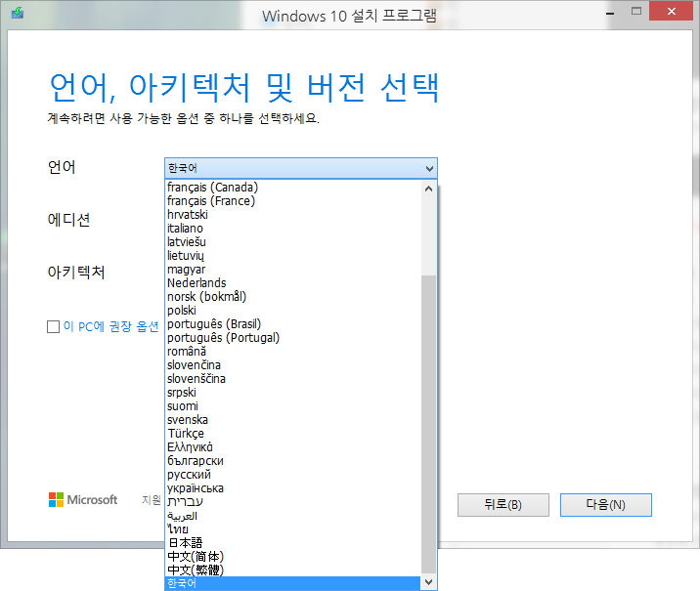
Task: Pick български language entry
Action: pyautogui.click(x=293, y=461)
